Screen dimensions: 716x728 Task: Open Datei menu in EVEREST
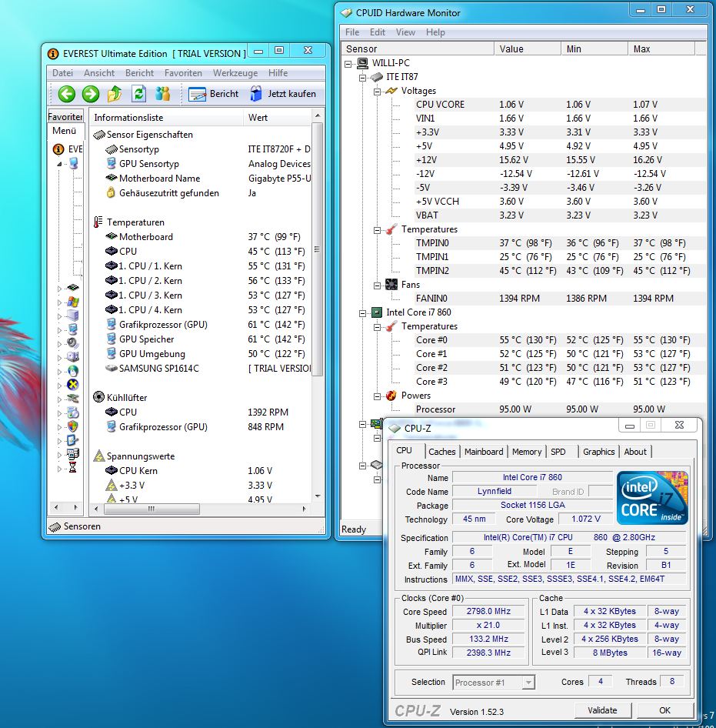click(62, 73)
